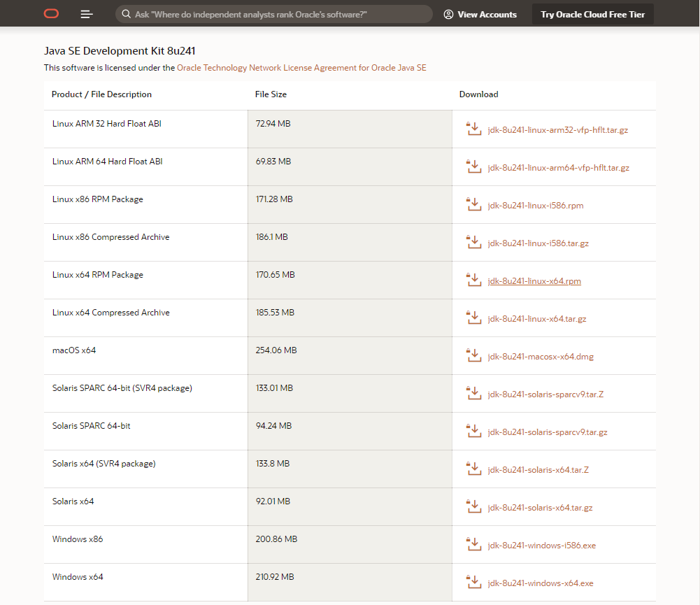Download jdk-8u241-macosx-x64.dmg link
Screen dimensions: 700x605
541,357
